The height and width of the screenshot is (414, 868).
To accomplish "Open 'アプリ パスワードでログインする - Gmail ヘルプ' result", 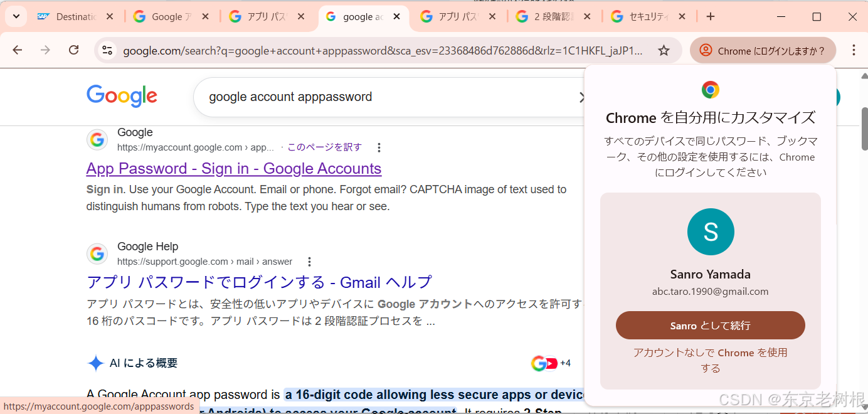I will point(259,282).
